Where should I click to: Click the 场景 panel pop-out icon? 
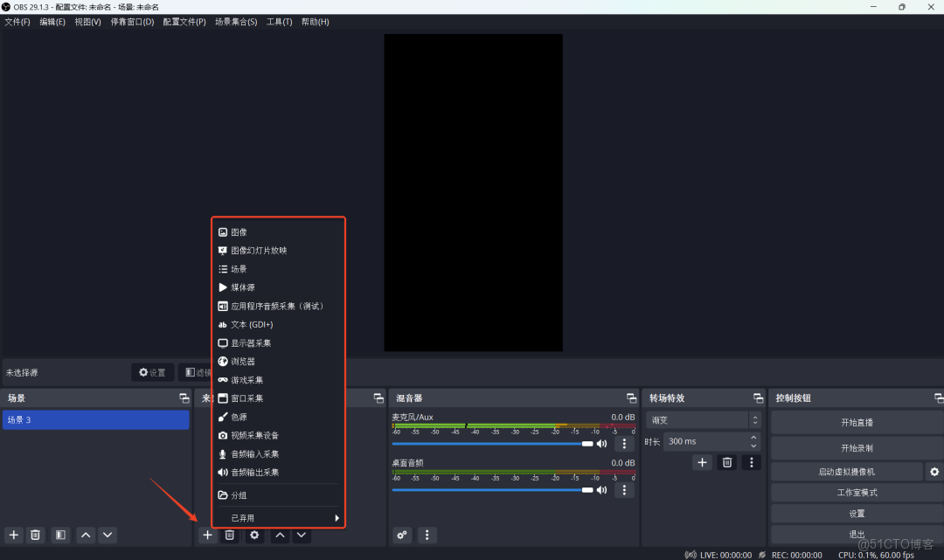[x=184, y=398]
